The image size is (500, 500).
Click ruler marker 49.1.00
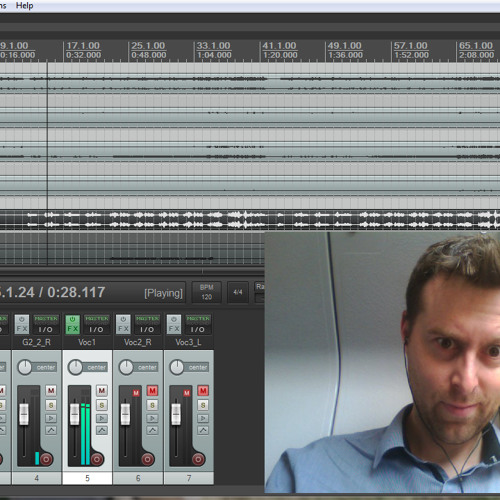coord(344,46)
